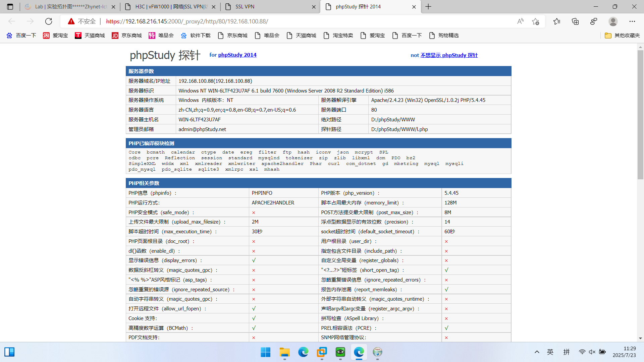Open the first 百度一下 bookmark with paw icon
Screen dimensions: 644x362
click(21, 36)
